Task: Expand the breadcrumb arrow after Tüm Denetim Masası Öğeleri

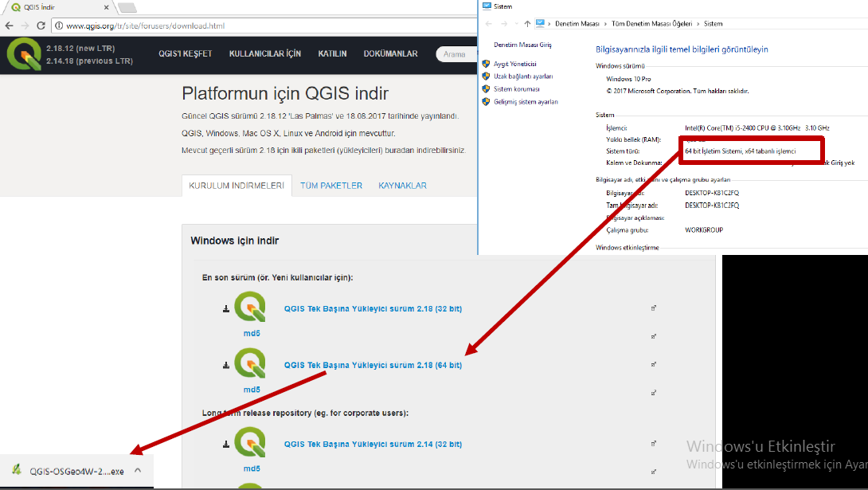Action: coord(698,24)
